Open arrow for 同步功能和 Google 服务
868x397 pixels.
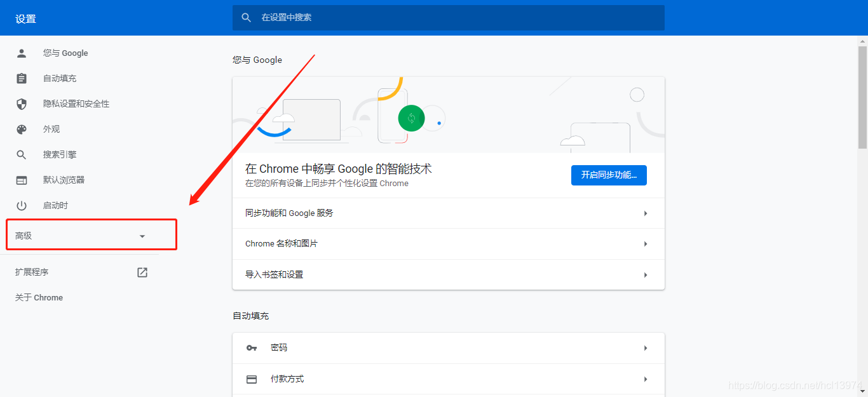646,213
